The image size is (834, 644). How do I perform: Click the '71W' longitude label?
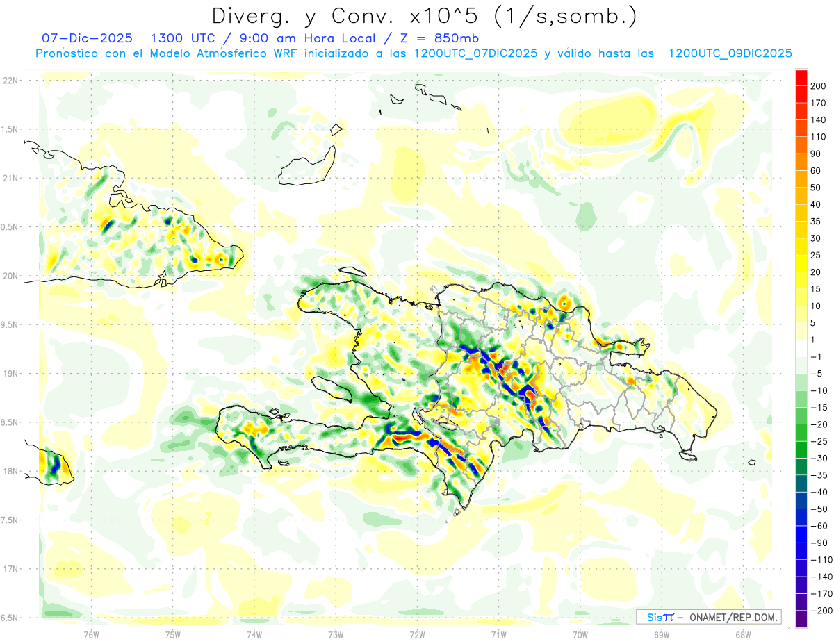[498, 635]
